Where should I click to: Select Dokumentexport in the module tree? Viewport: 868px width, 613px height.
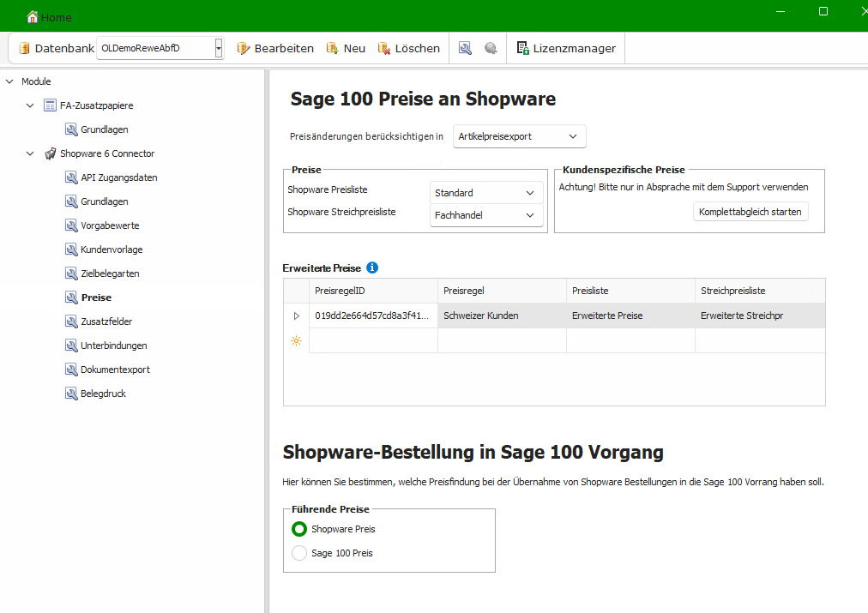(115, 370)
